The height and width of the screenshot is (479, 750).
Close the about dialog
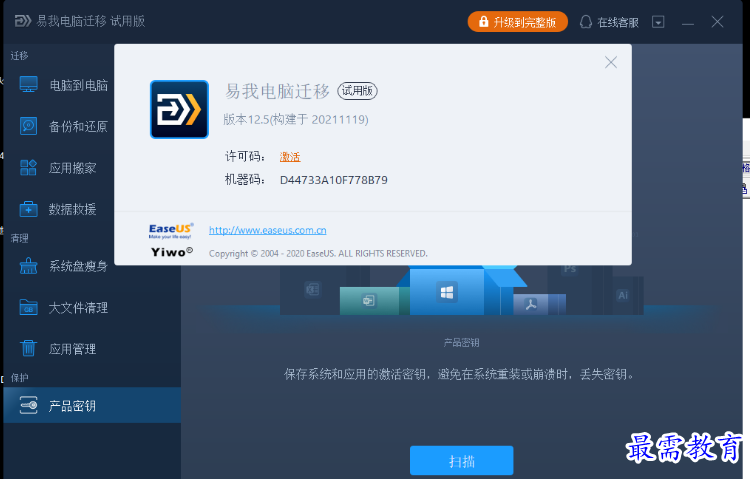pos(611,62)
